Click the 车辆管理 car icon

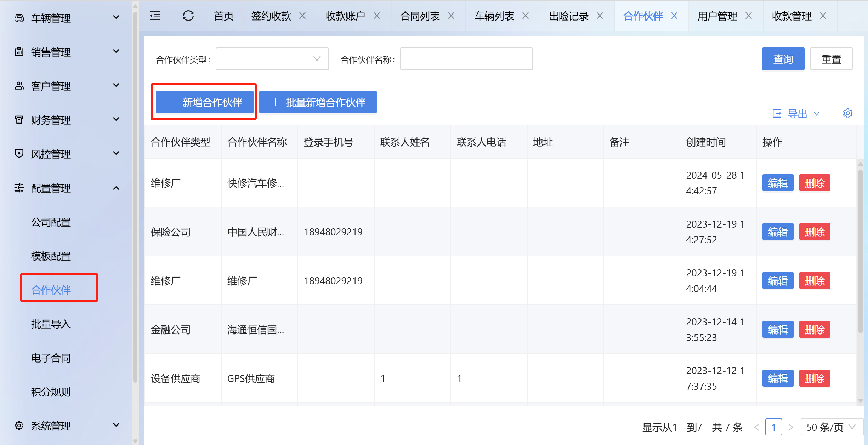tap(19, 18)
